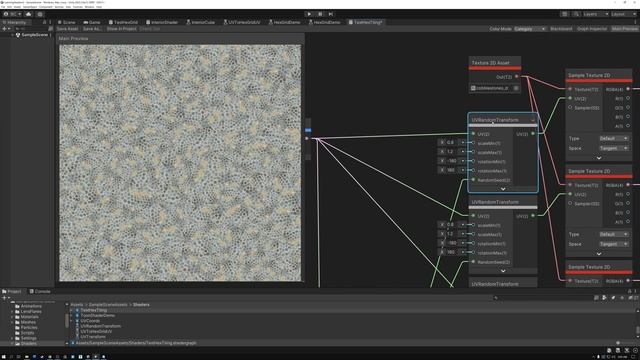640x360 pixels.
Task: Select the UVRandomTransform asset in the Shaders list
Action: coord(100,326)
